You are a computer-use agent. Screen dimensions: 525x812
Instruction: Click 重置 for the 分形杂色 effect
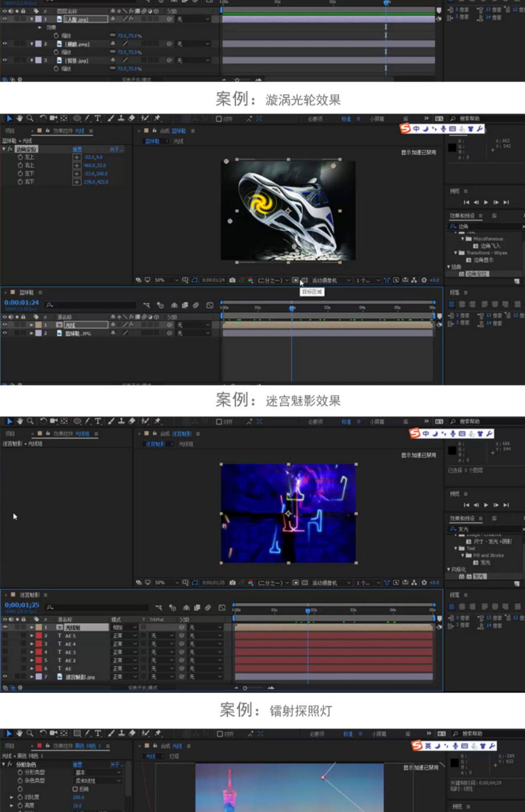[x=77, y=764]
